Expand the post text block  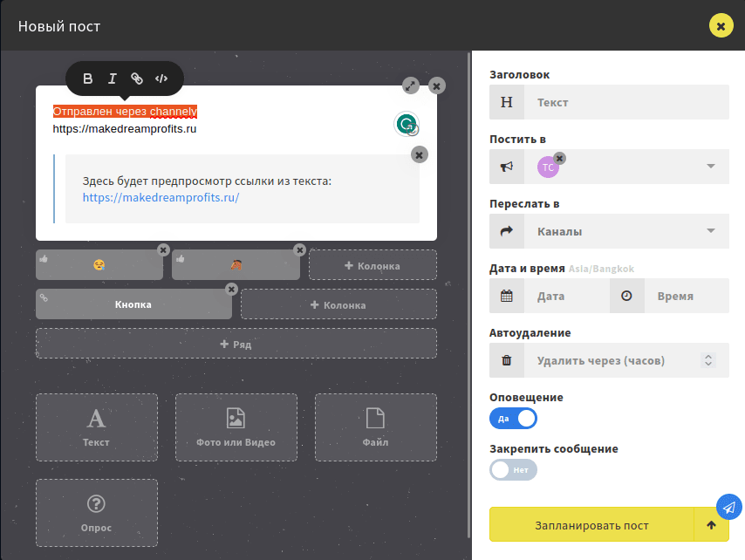[x=411, y=85]
